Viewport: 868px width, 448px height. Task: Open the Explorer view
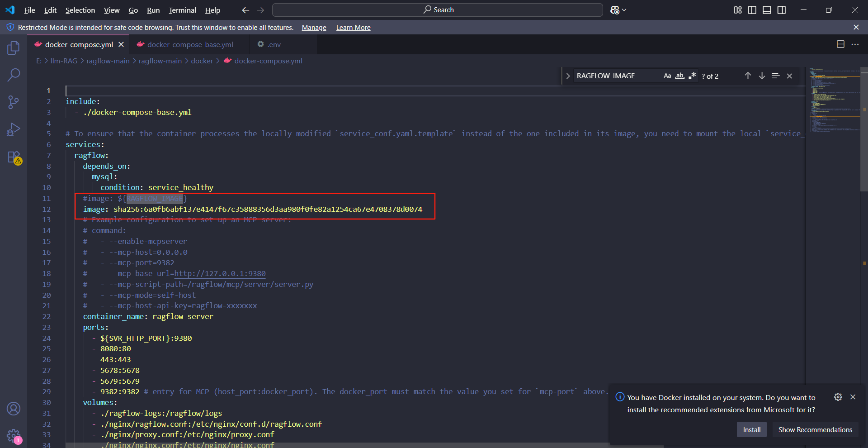(x=14, y=48)
